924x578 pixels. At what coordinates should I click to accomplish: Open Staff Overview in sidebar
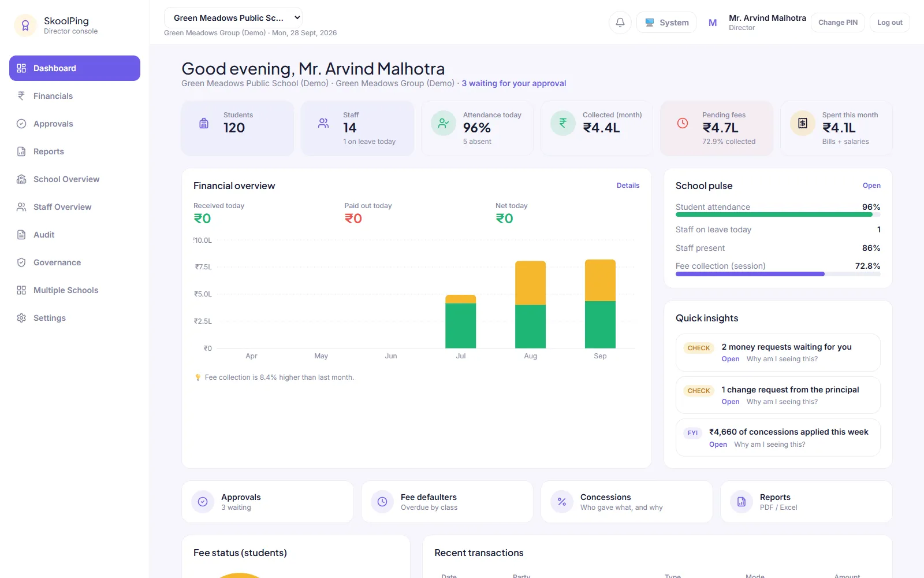coord(74,207)
